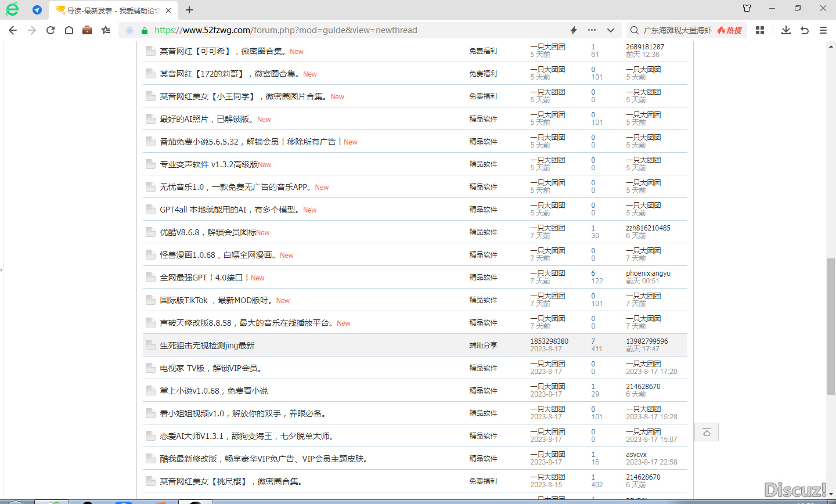
Task: Open a new tab with the plus button
Action: [x=189, y=10]
